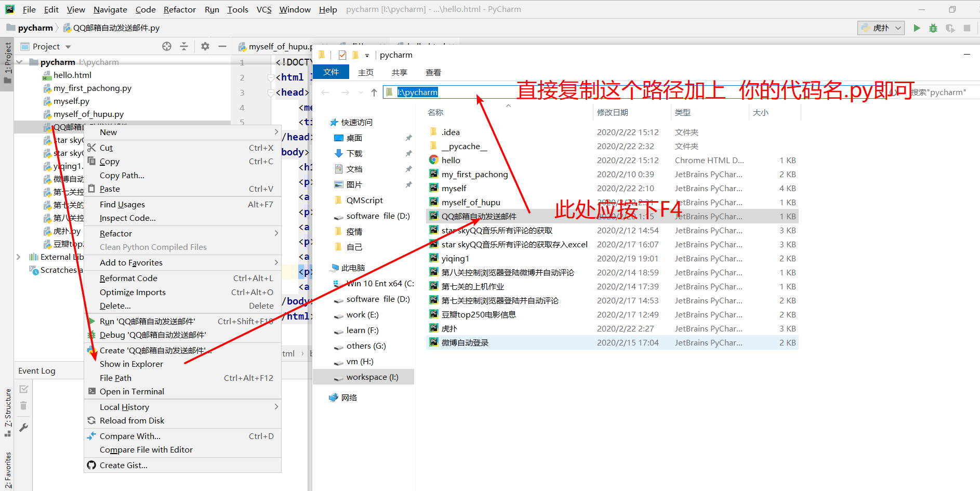Image resolution: width=980 pixels, height=491 pixels.
Task: Open Explorer quick access toolbar dropdown
Action: coord(367,55)
